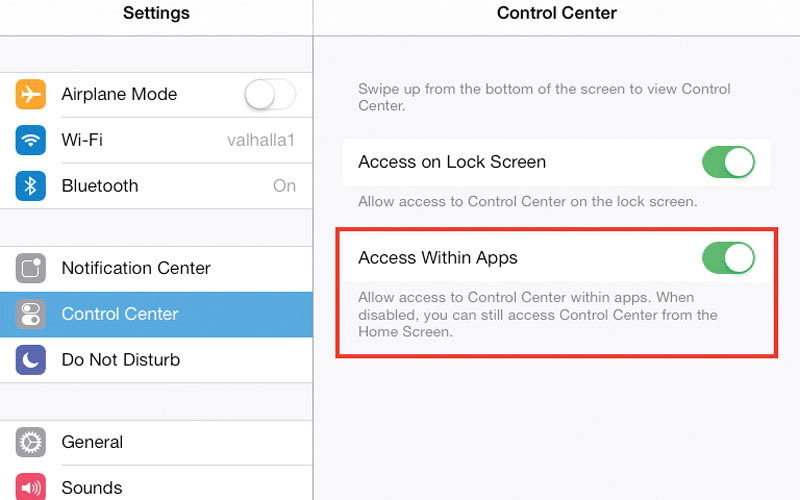The image size is (800, 500).
Task: Turn on the Airplane Mode switch
Action: pyautogui.click(x=270, y=95)
